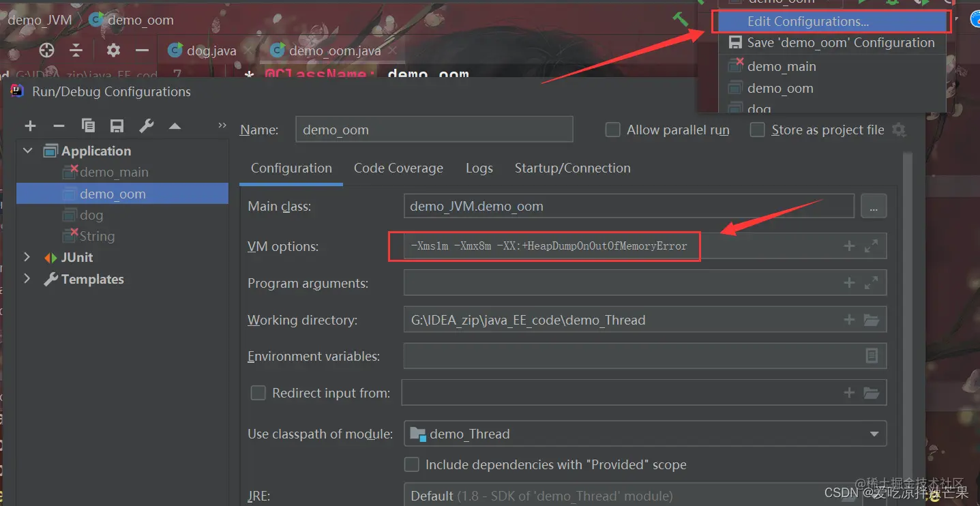Expand the JUnit tree node
This screenshot has width=980, height=506.
click(x=28, y=257)
